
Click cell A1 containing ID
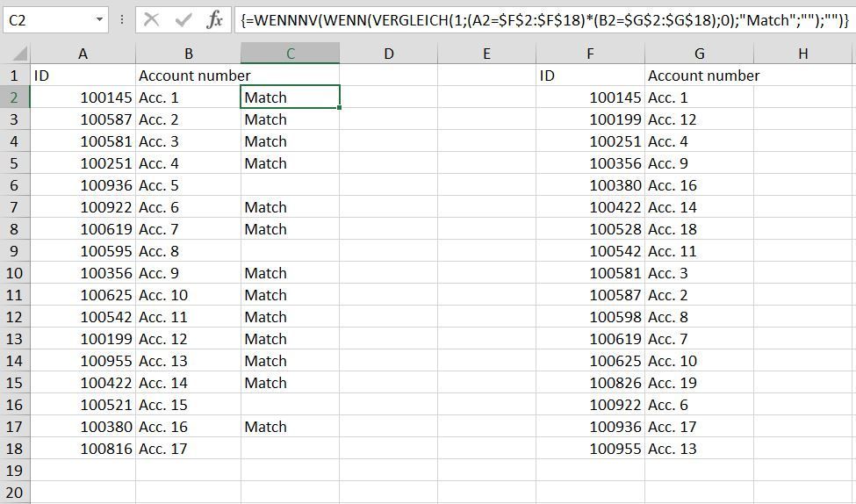point(83,76)
